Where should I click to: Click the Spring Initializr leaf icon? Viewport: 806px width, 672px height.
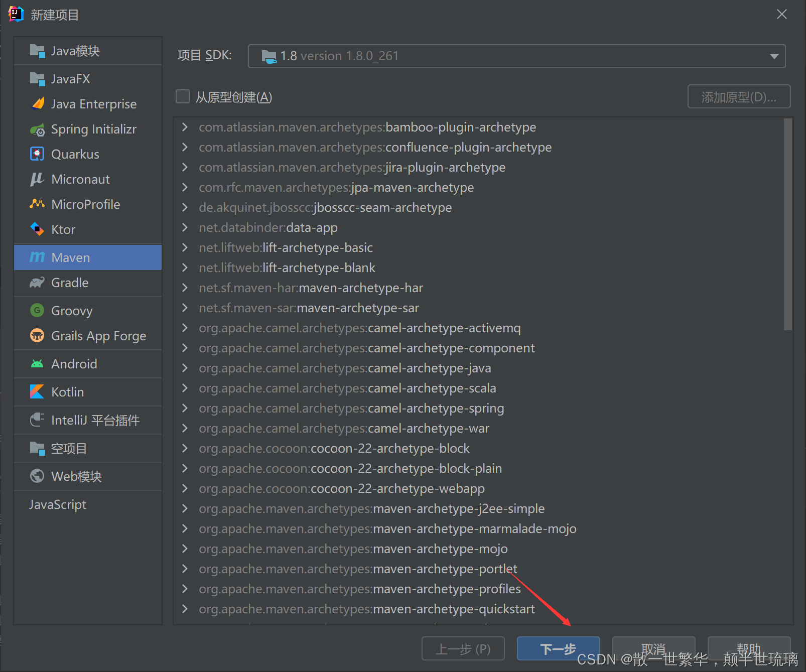(38, 130)
